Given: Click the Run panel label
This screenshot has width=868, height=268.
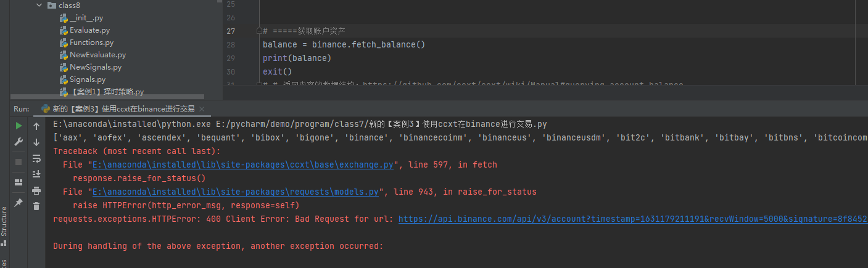Looking at the screenshot, I should click(x=21, y=108).
